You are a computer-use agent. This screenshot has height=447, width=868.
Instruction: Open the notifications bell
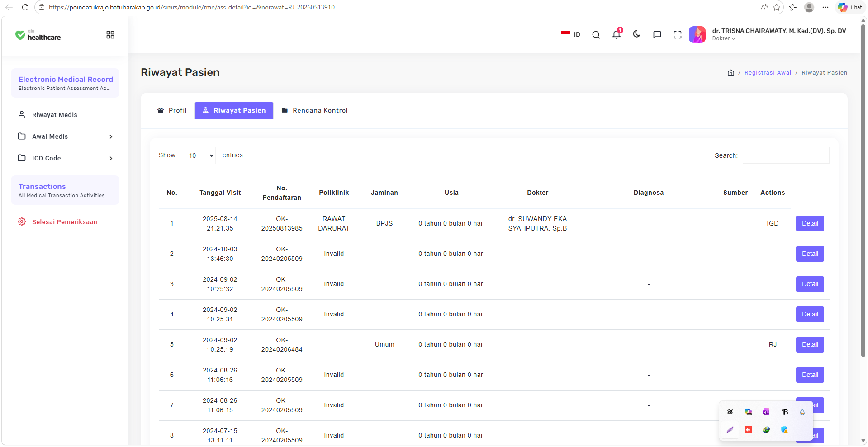coord(617,34)
